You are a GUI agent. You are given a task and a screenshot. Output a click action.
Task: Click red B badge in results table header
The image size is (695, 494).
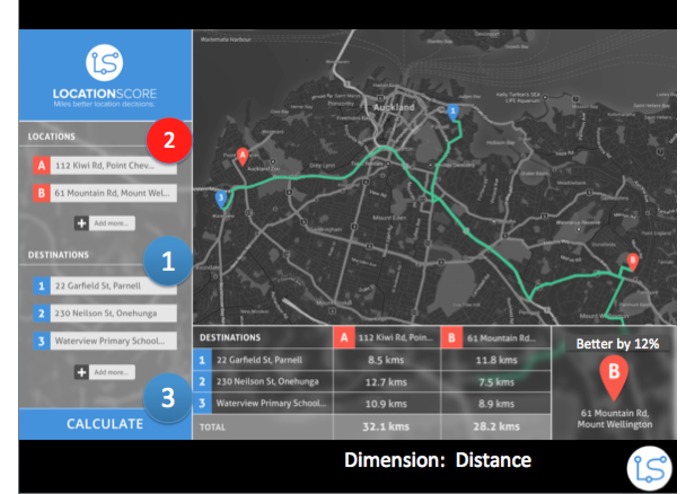(x=452, y=338)
